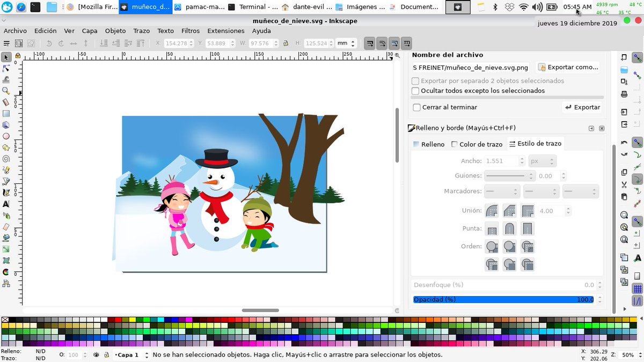Click the Exportar button
Viewport: 644px width, 362px height.
(x=582, y=107)
